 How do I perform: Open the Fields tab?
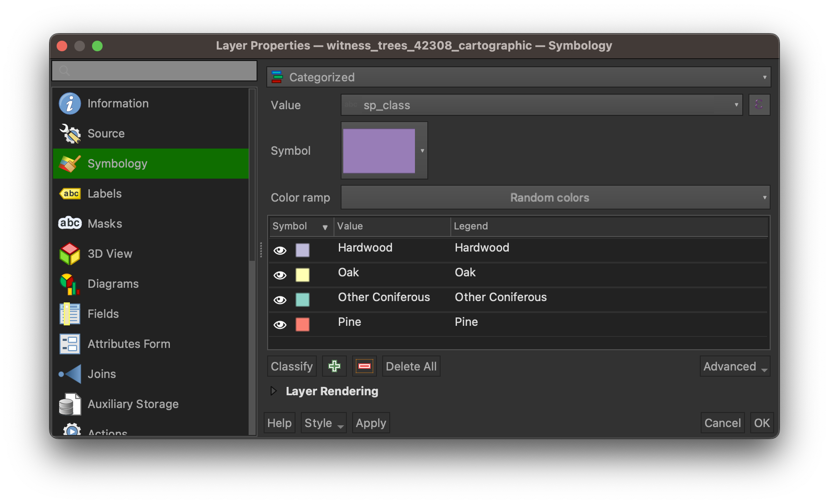point(151,314)
